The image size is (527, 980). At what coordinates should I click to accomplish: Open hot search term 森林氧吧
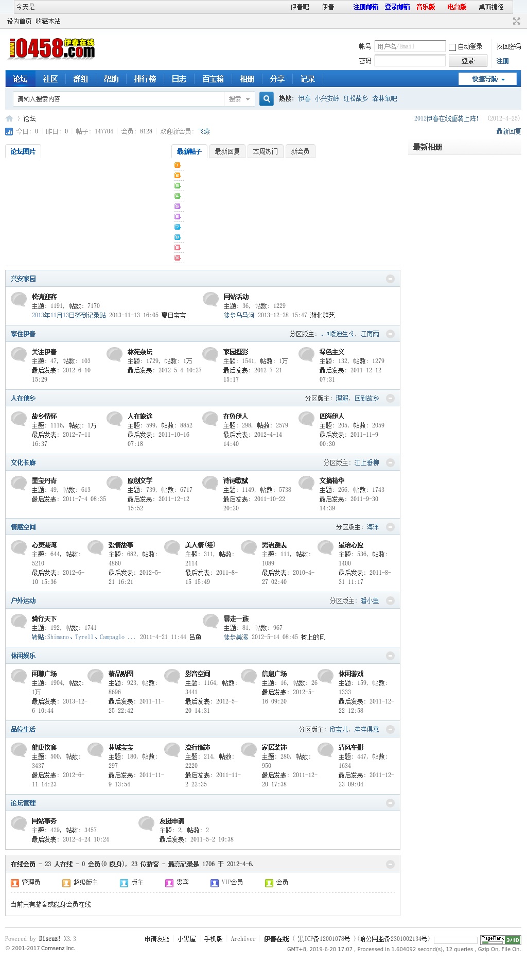[384, 98]
